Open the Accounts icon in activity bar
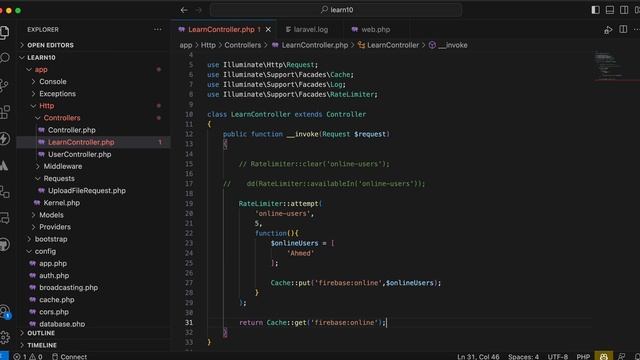 pyautogui.click(x=4, y=311)
